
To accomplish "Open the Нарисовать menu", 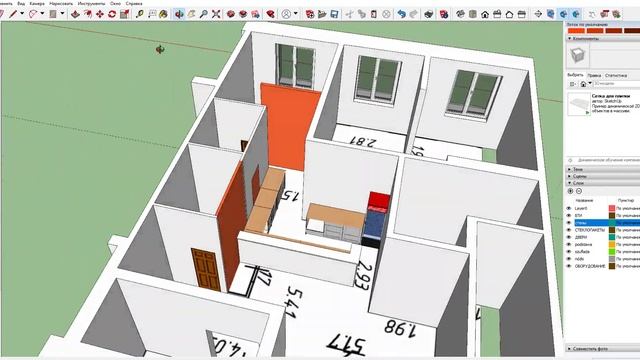I will point(61,3).
